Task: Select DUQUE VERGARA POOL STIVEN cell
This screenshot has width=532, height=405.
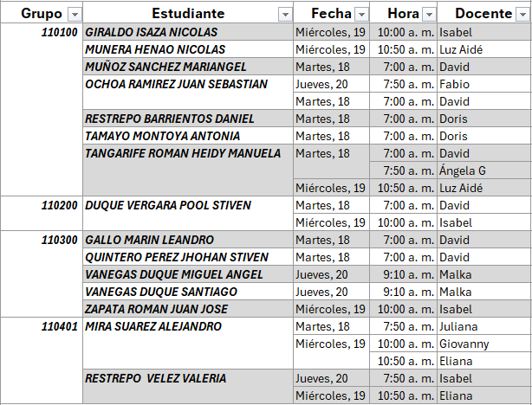Action: point(168,205)
